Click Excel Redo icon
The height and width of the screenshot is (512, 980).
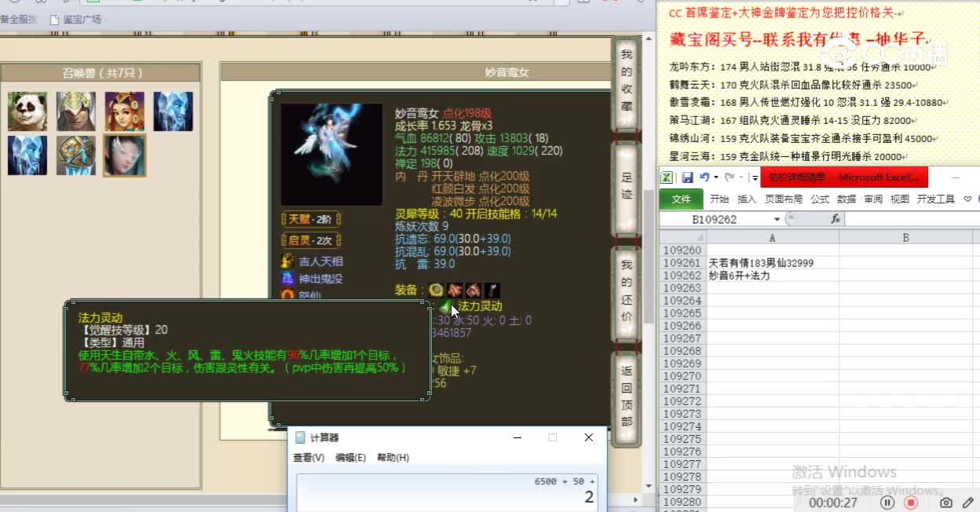click(x=729, y=177)
